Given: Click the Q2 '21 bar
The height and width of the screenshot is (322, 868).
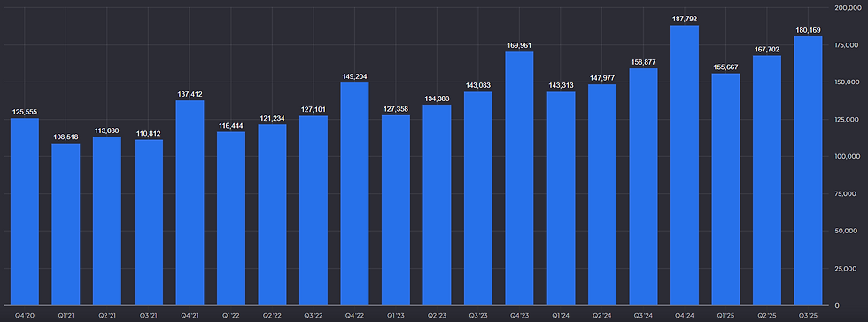Looking at the screenshot, I should [x=107, y=221].
